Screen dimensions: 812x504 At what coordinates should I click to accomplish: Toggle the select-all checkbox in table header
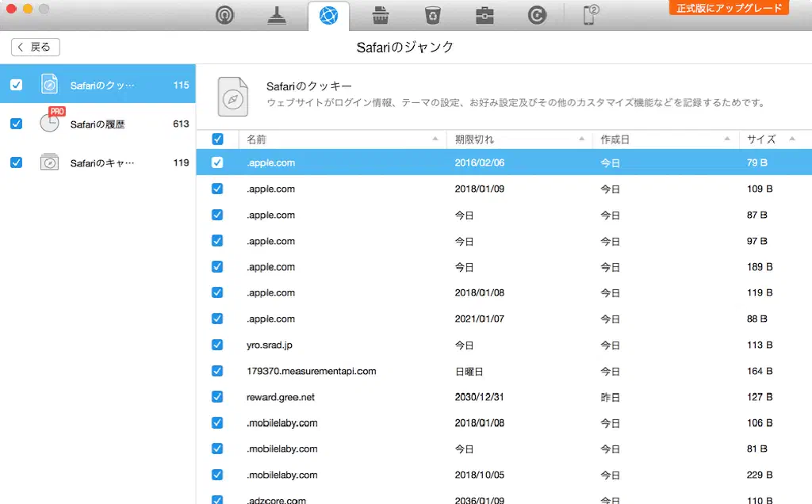217,139
